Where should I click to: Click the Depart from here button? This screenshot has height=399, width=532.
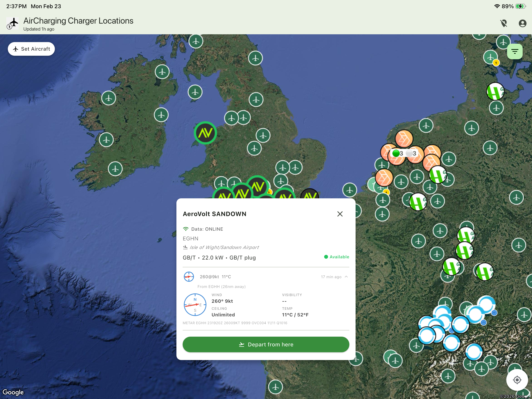(266, 344)
